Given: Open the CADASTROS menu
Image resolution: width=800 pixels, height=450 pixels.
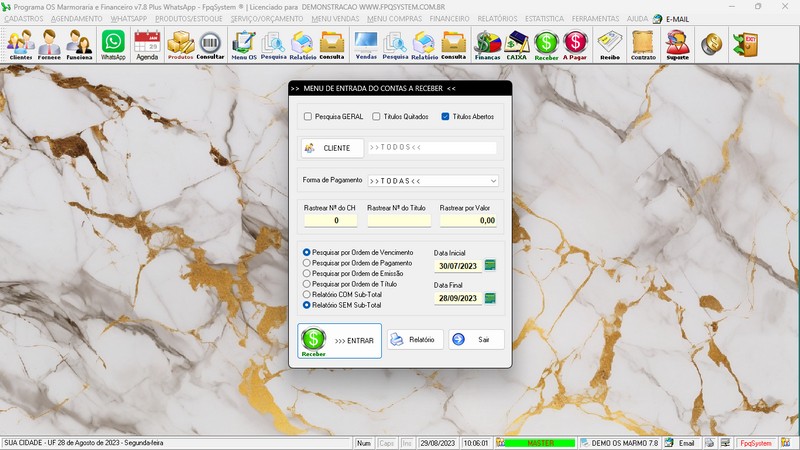Looking at the screenshot, I should (x=23, y=19).
